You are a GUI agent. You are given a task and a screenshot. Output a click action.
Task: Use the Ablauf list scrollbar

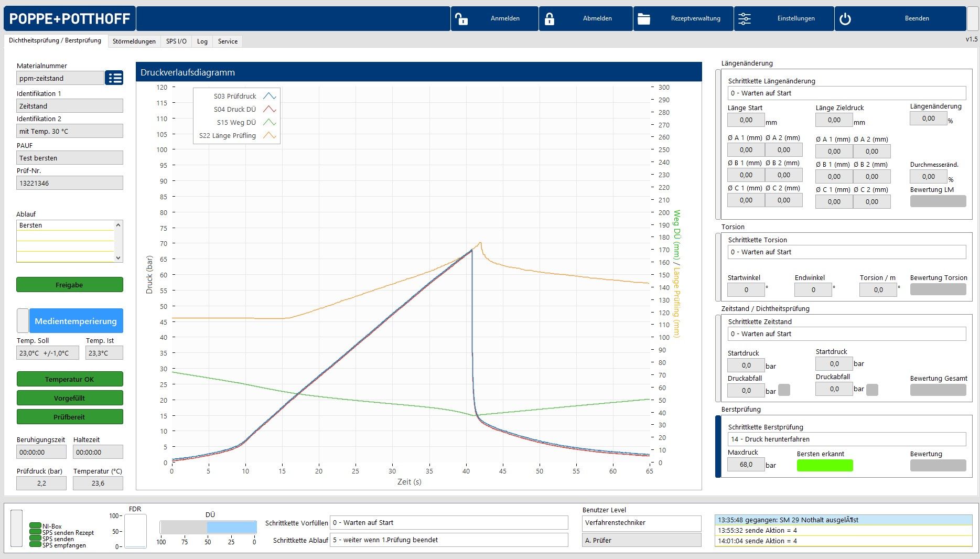[119, 241]
